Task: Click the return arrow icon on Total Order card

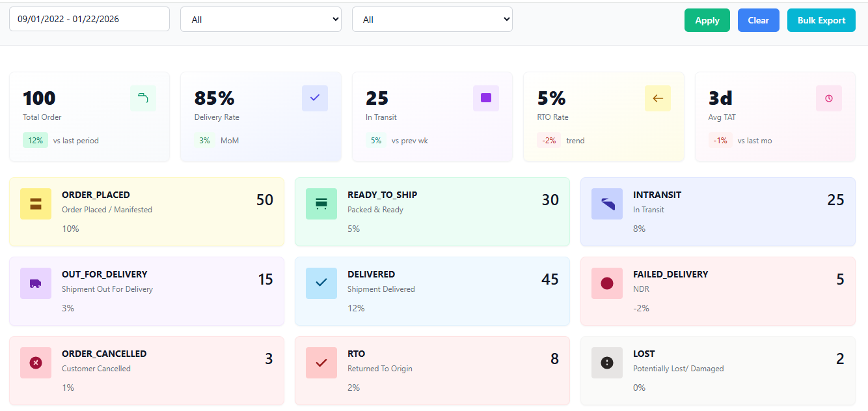Action: pos(143,98)
